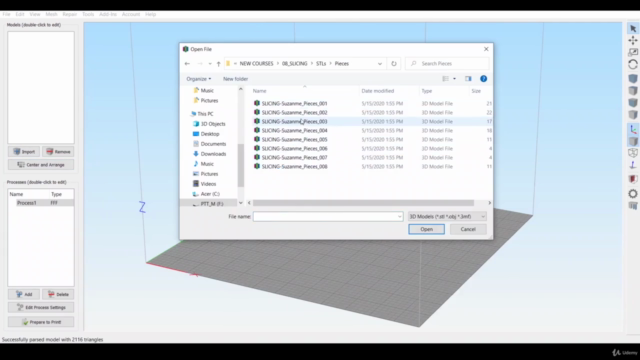Open the File menu
Screen dimensions: 640x360
(x=7, y=14)
